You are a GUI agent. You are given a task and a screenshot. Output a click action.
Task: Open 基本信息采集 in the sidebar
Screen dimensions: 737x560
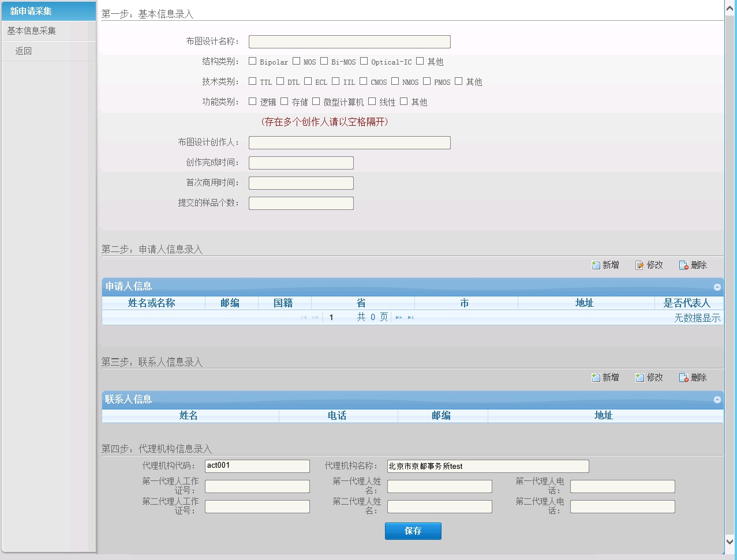[x=32, y=31]
